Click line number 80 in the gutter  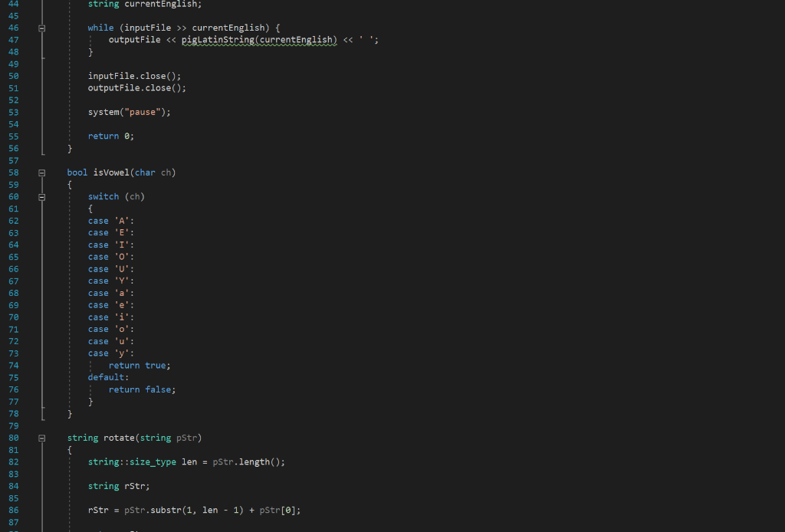(14, 438)
